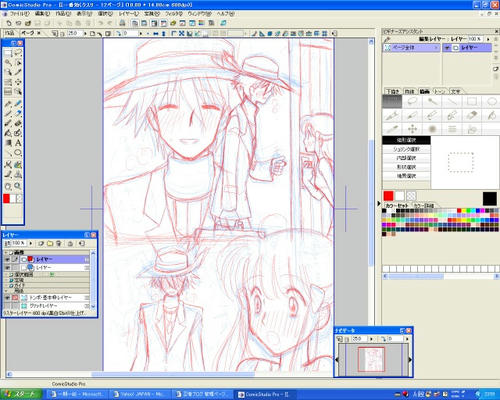The height and width of the screenshot is (400, 500).
Task: Select the rectangular marquee tool in toolbox
Action: [x=8, y=53]
